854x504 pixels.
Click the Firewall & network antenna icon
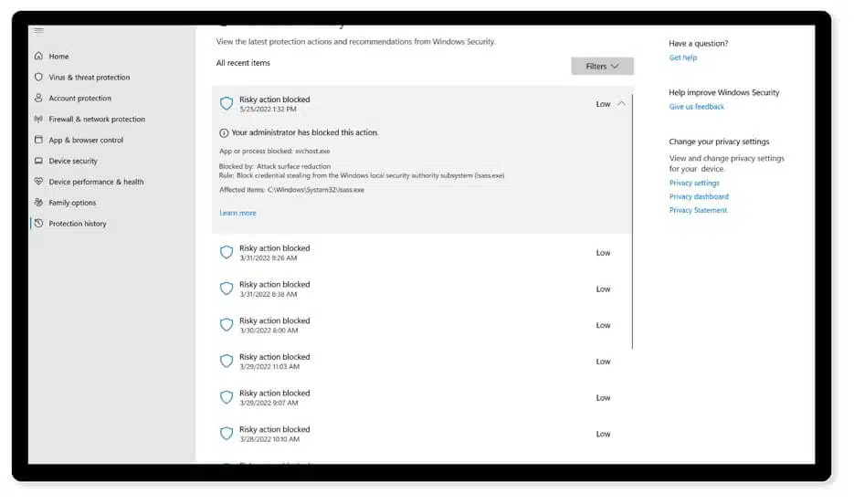pos(38,119)
